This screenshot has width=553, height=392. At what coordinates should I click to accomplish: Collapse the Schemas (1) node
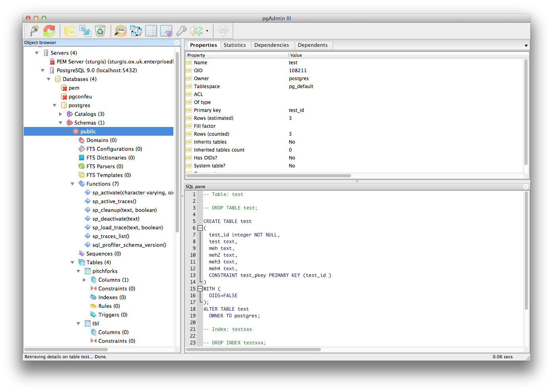(x=61, y=123)
